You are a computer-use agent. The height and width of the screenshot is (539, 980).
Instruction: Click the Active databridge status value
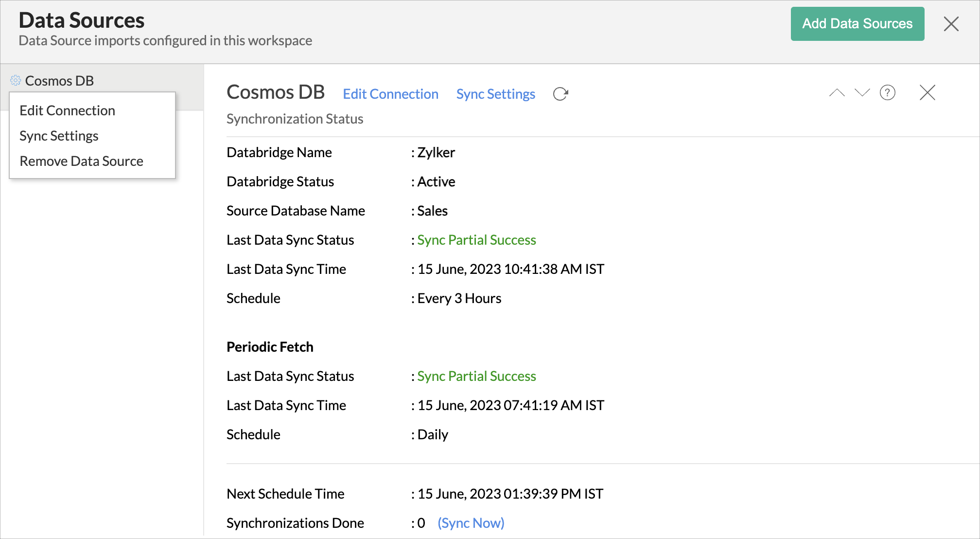436,181
